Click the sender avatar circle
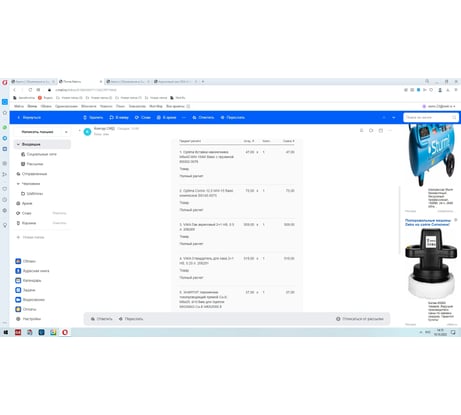Image resolution: width=461 pixels, height=415 pixels. tap(87, 132)
